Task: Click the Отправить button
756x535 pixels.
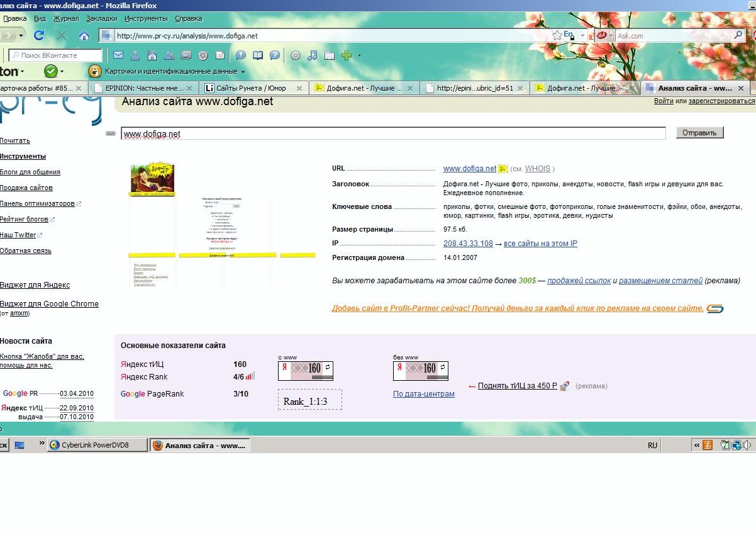Action: click(x=700, y=133)
